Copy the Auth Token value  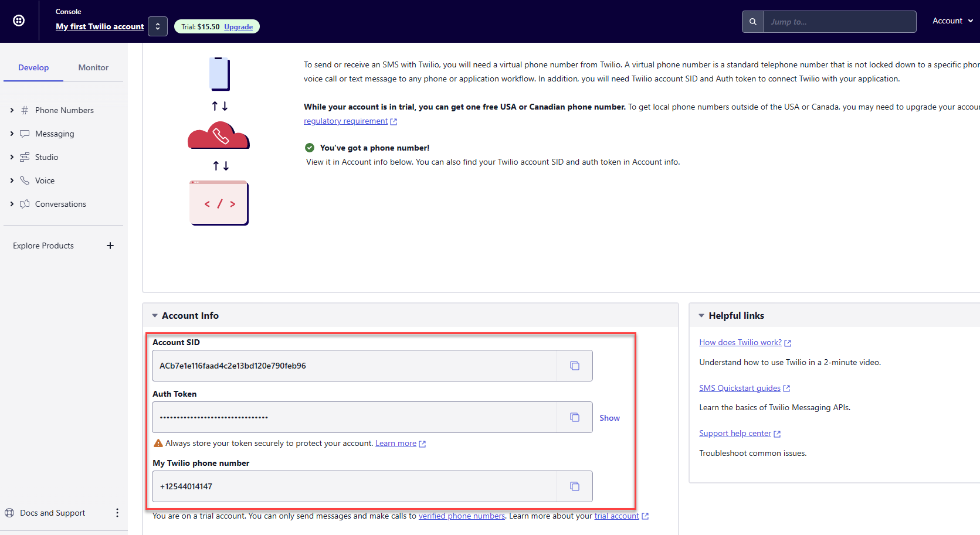574,417
